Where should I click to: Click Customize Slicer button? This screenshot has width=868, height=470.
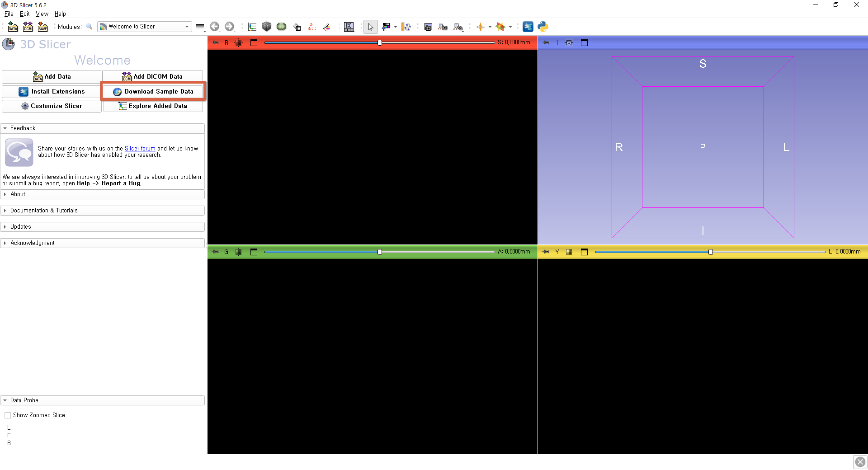(x=52, y=106)
